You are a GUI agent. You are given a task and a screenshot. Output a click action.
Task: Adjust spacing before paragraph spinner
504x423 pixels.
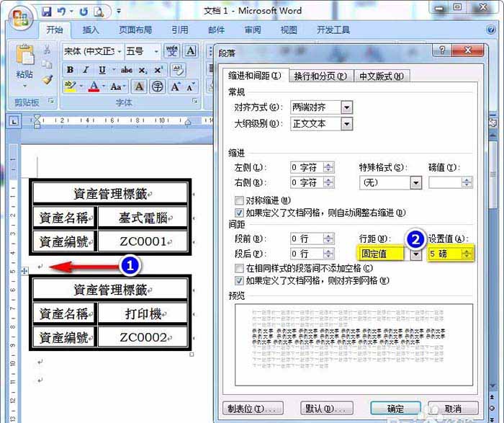point(328,239)
